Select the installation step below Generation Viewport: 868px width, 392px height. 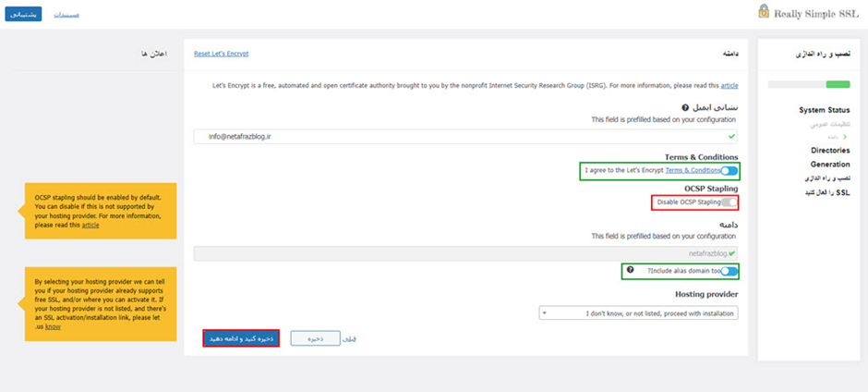827,178
